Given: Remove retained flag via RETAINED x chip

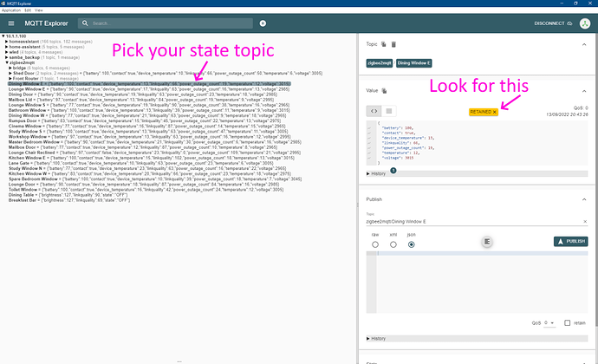Looking at the screenshot, I should 484,112.
